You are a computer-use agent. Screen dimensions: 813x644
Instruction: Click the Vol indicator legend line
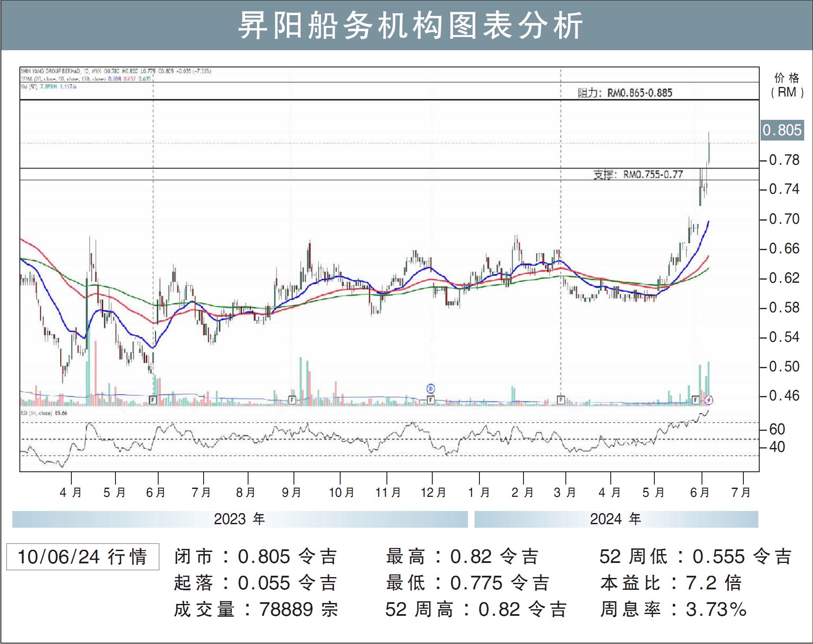point(48,87)
